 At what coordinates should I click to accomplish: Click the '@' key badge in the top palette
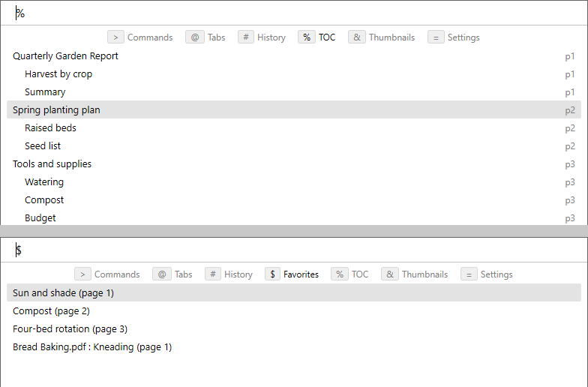click(195, 37)
